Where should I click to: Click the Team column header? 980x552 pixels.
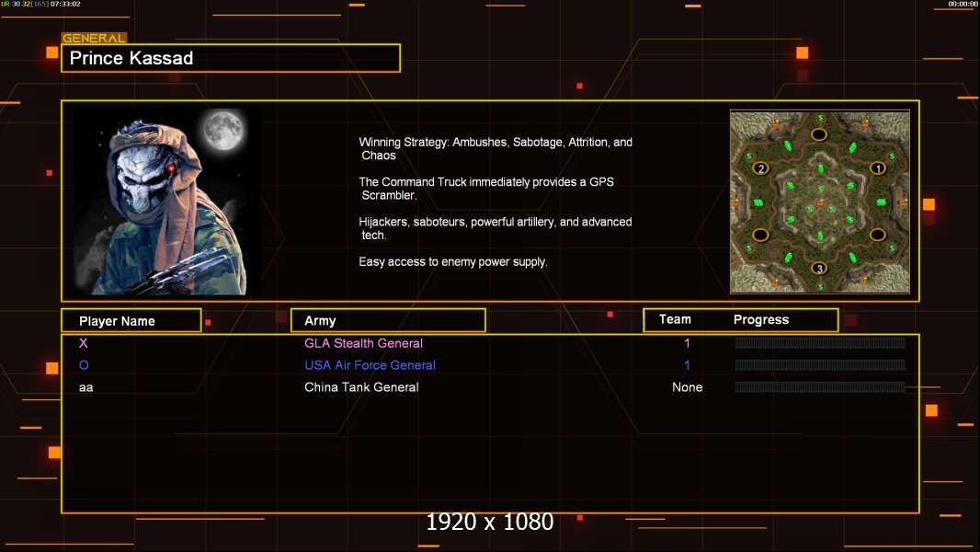pyautogui.click(x=675, y=319)
